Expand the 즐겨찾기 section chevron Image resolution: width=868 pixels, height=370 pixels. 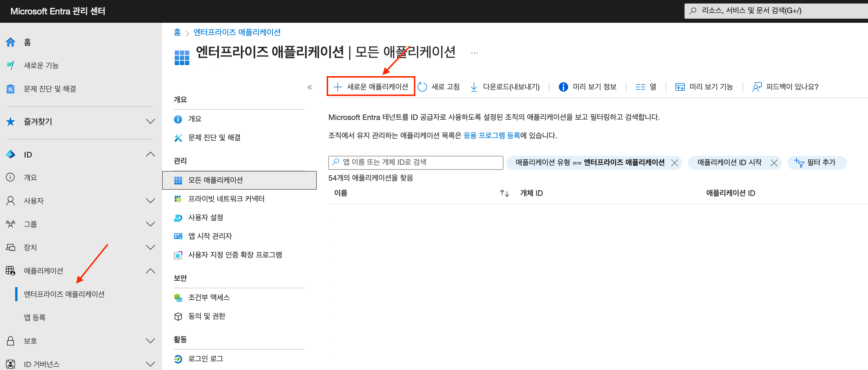[x=150, y=121]
